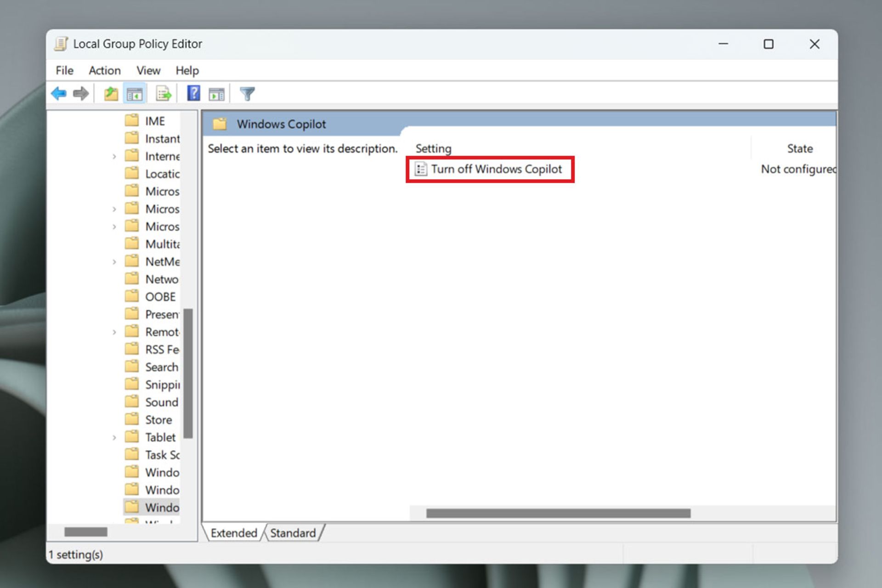Toggle the Show/Hide Action Pane icon
This screenshot has width=882, height=588.
[216, 94]
